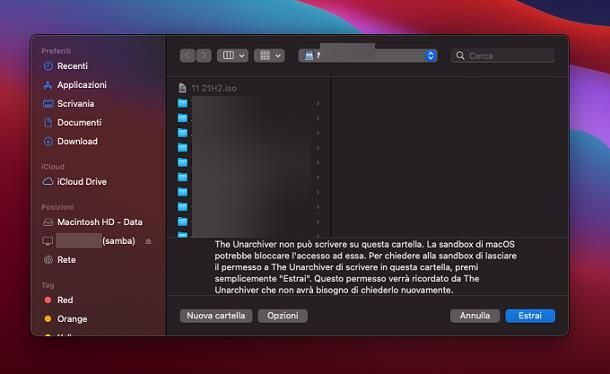Open the view mode dropdown chevron
610x374 pixels.
(x=242, y=56)
